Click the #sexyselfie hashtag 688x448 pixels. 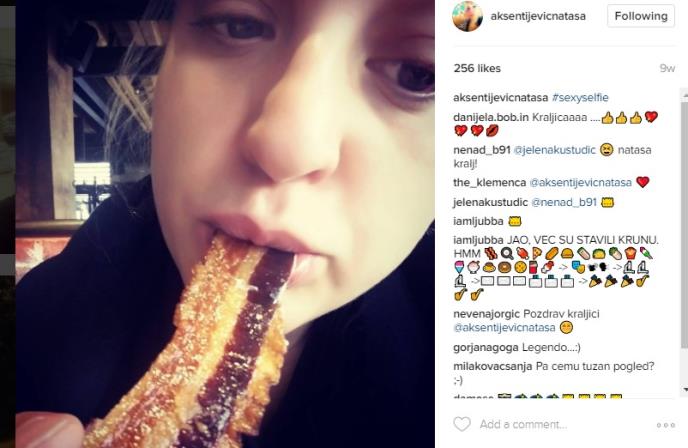[x=580, y=98]
